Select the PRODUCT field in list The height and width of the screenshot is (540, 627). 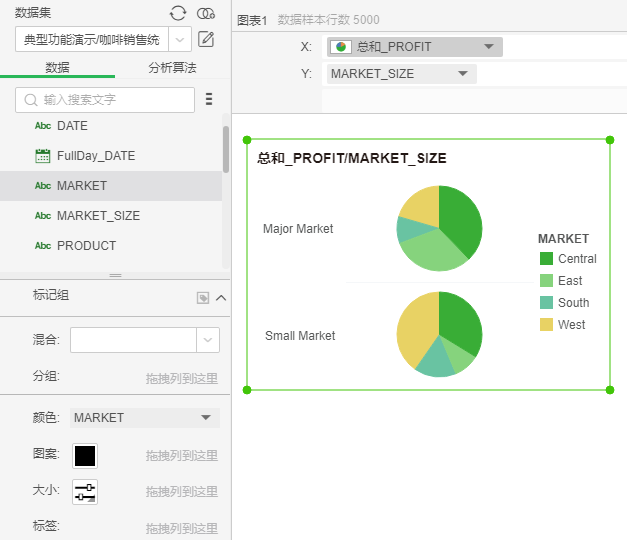click(x=86, y=246)
